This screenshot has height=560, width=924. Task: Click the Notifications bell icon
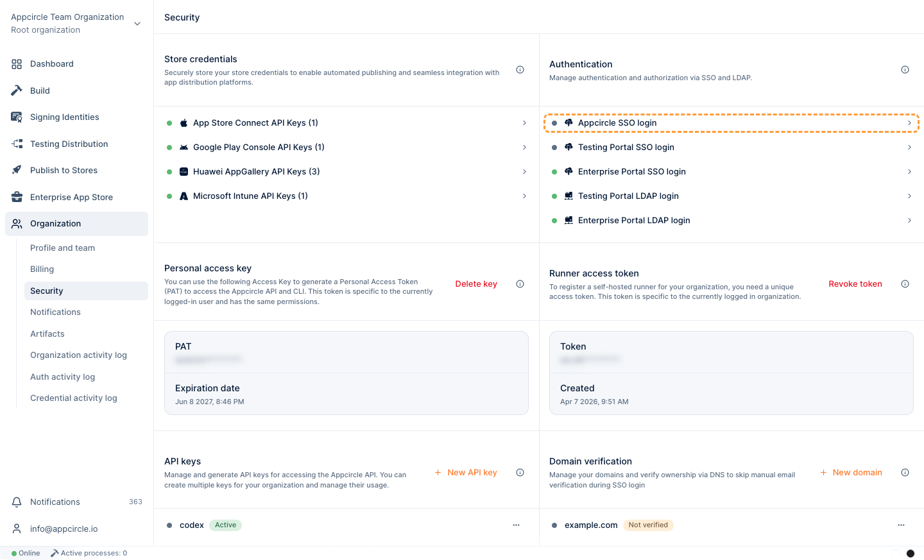[x=17, y=502]
